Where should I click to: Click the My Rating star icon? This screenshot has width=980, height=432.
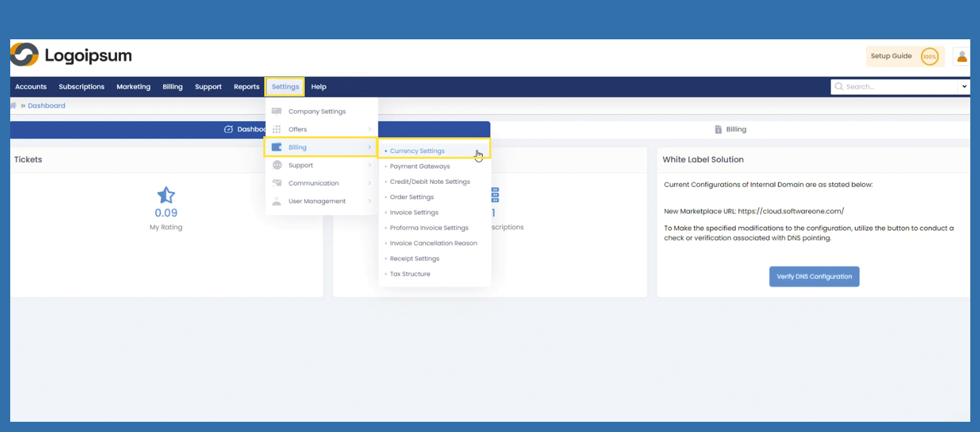pos(166,195)
